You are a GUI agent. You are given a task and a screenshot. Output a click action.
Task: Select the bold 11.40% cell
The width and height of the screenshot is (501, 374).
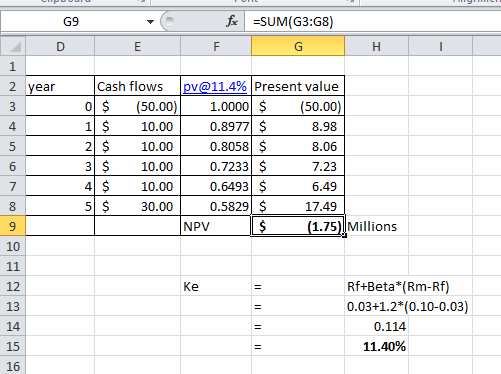[x=376, y=346]
